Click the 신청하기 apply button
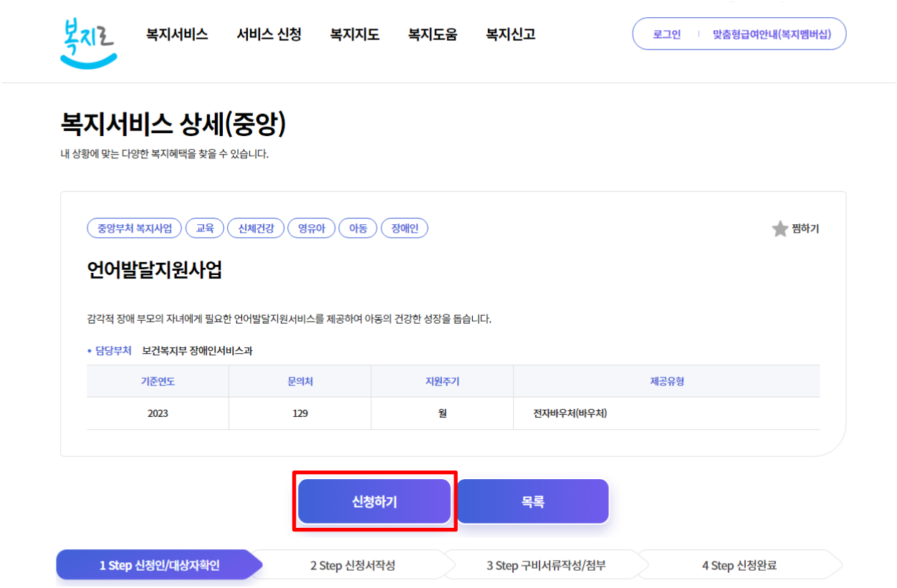 pos(373,501)
